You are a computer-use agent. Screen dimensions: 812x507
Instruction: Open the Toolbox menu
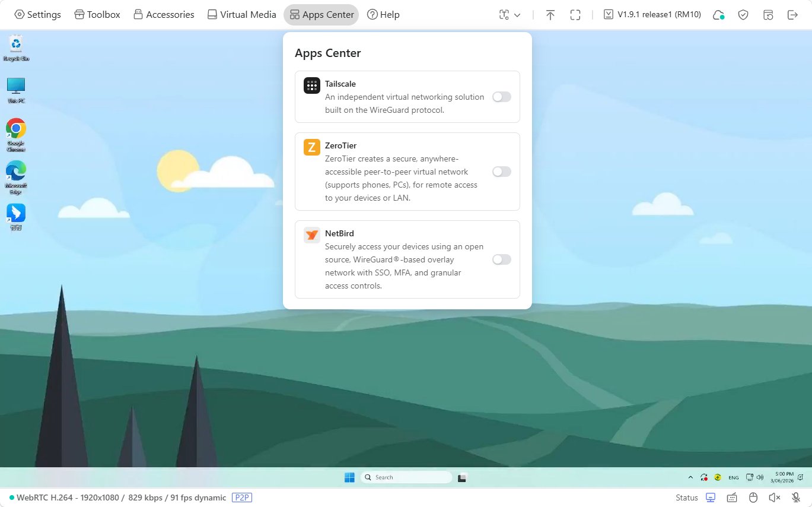click(x=97, y=15)
